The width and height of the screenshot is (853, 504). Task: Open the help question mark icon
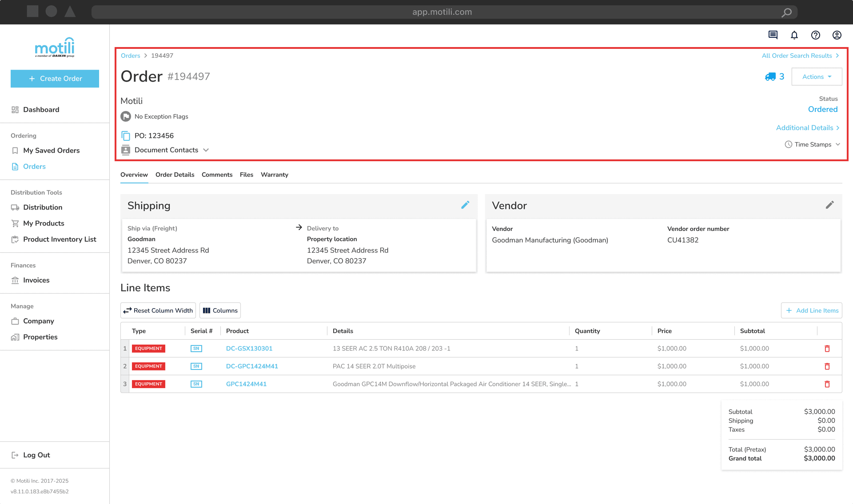(816, 35)
